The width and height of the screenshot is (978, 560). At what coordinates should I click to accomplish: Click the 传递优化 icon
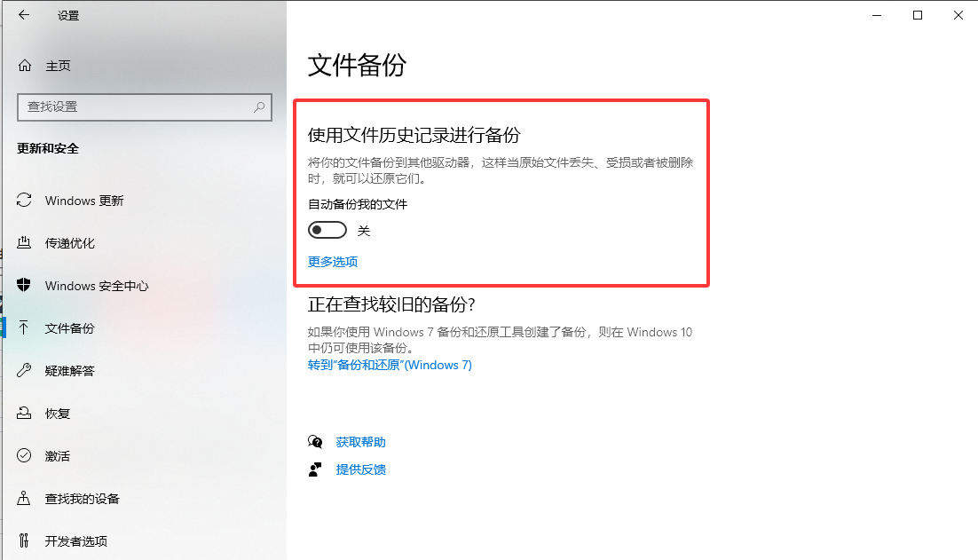pyautogui.click(x=24, y=242)
